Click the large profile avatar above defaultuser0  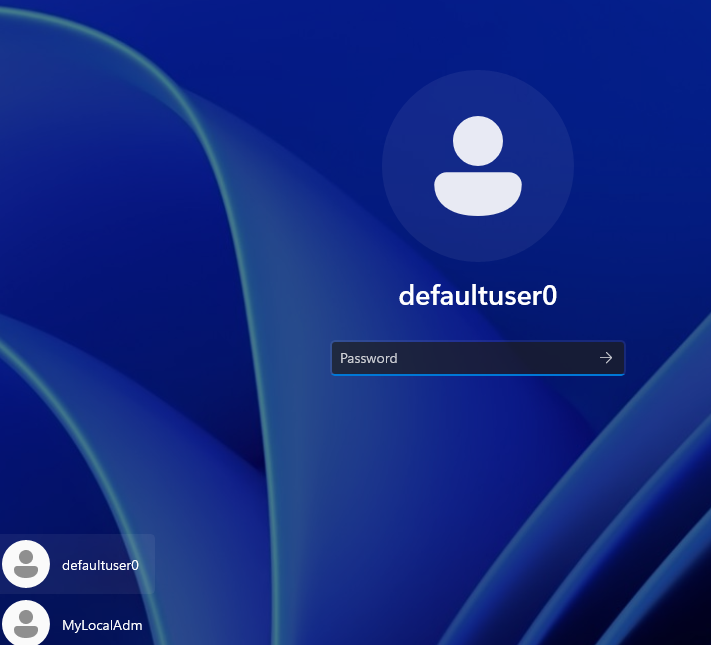tap(477, 167)
